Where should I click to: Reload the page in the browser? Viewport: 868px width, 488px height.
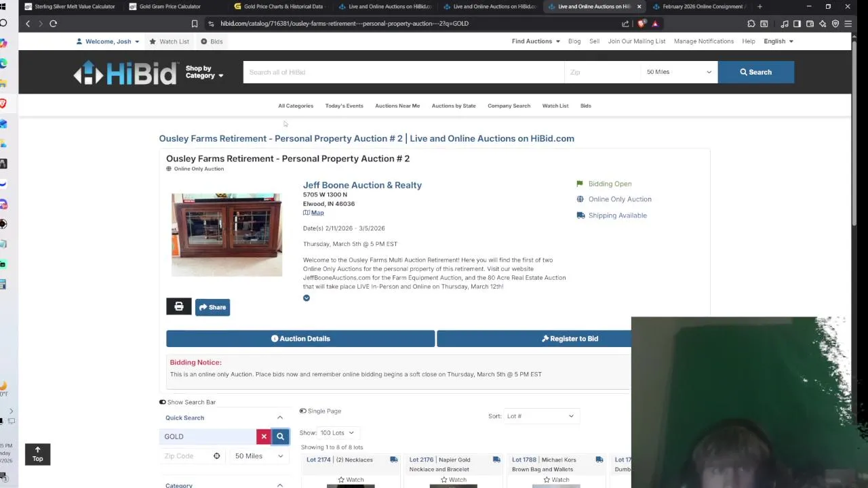click(53, 24)
